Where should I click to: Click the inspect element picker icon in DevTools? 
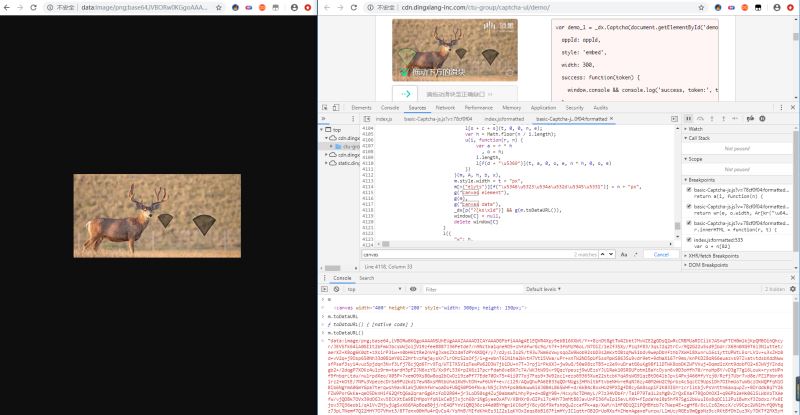pos(326,107)
